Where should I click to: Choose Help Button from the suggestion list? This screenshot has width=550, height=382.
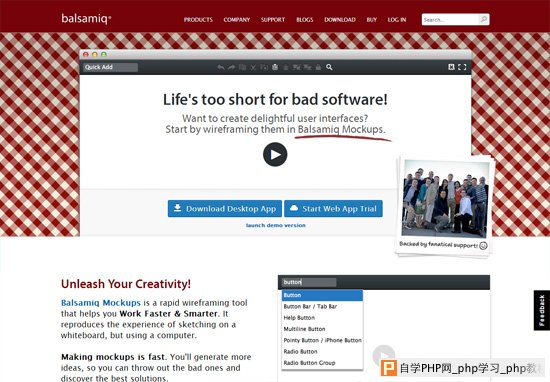pos(322,317)
